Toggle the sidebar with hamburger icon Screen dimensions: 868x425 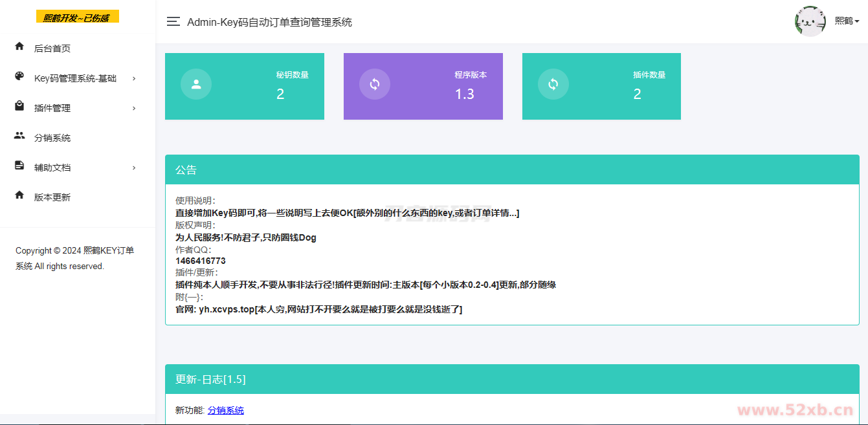point(173,21)
